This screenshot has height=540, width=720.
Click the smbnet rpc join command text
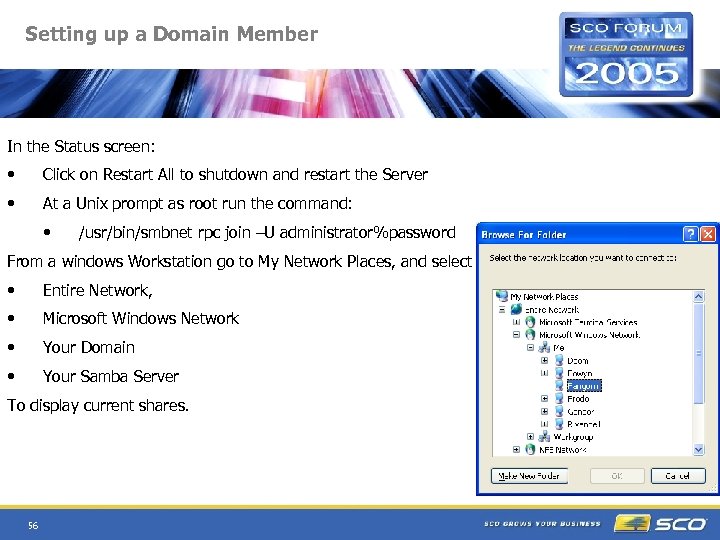pos(267,233)
